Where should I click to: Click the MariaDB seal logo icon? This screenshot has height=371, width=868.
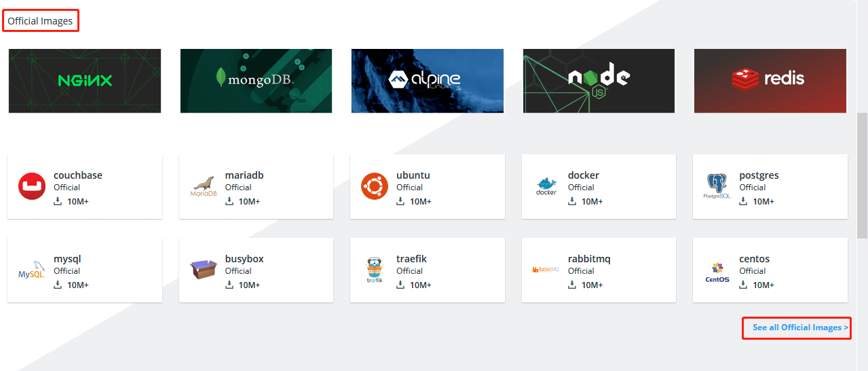203,186
